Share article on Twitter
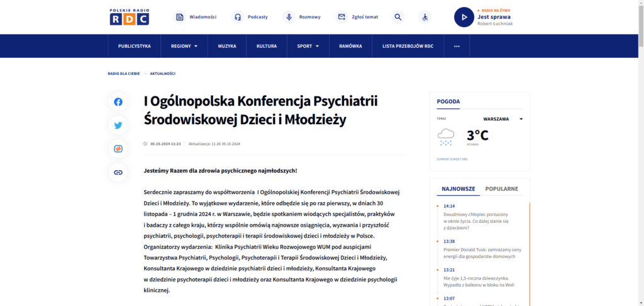 pyautogui.click(x=118, y=125)
